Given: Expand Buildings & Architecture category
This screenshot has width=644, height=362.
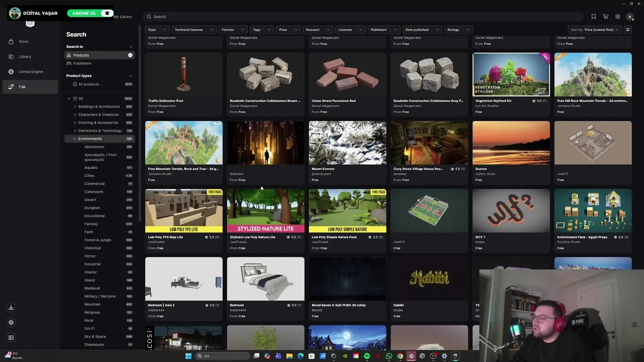Looking at the screenshot, I should pyautogui.click(x=75, y=107).
